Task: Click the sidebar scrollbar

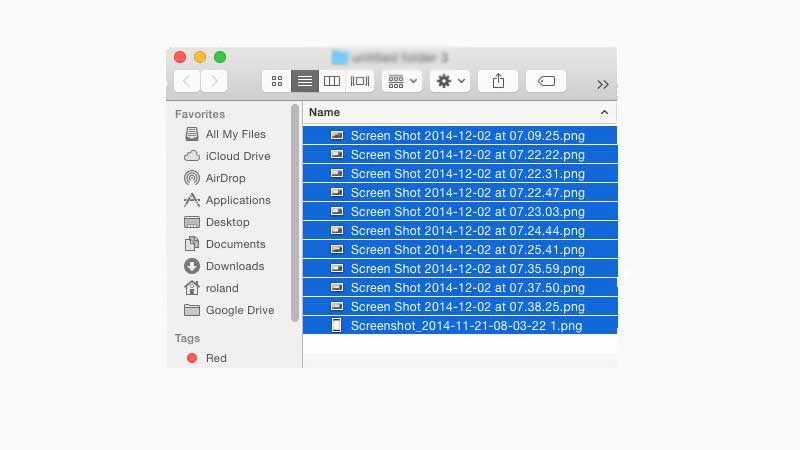Action: (x=294, y=213)
